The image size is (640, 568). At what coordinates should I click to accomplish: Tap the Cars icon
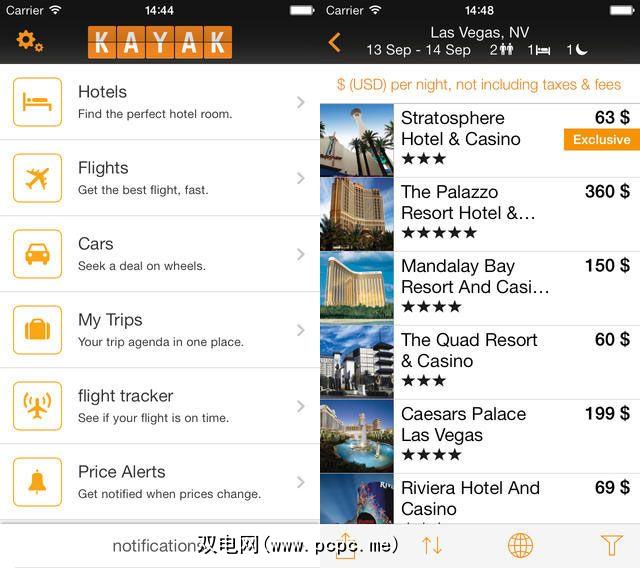(38, 254)
